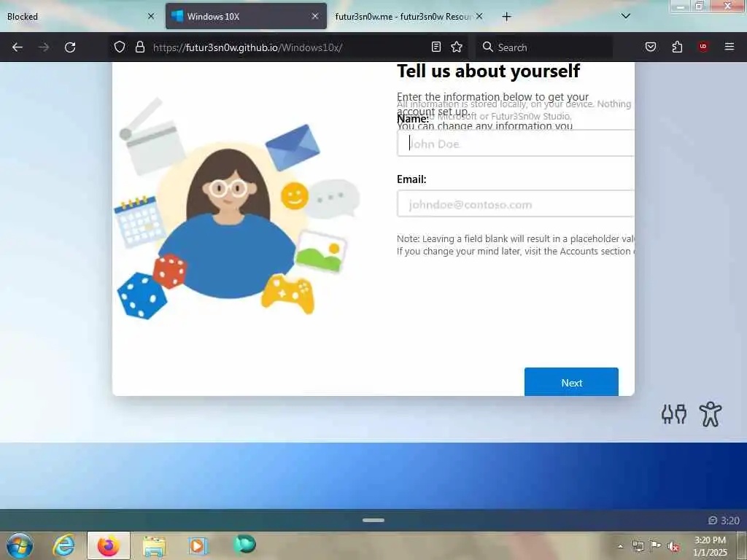The height and width of the screenshot is (560, 747).
Task: Open Windows Media Player taskbar icon
Action: (x=198, y=545)
